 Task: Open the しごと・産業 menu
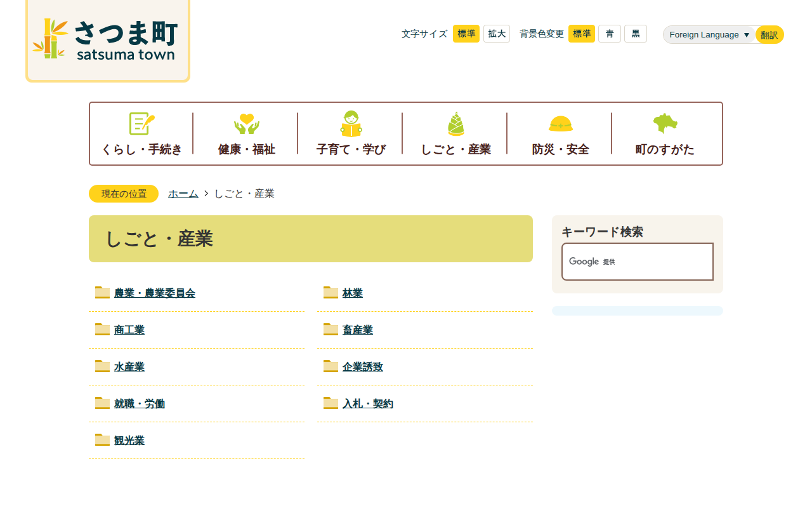(456, 133)
